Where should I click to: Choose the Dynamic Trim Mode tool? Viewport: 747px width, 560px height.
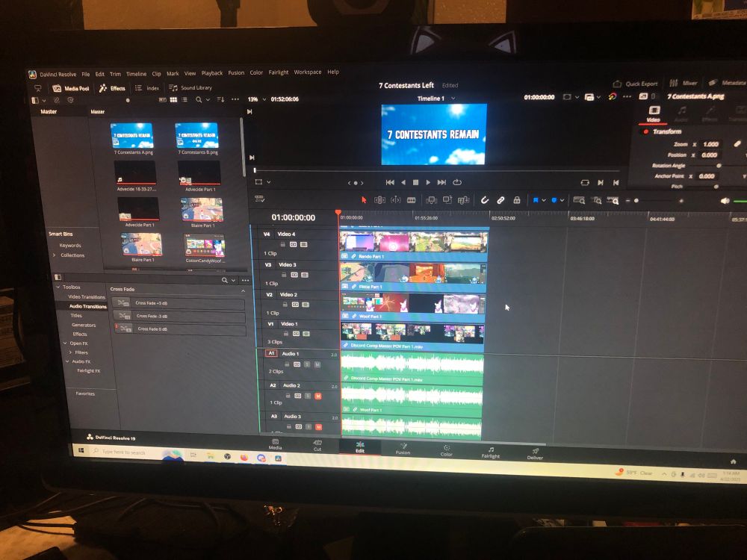pos(395,200)
